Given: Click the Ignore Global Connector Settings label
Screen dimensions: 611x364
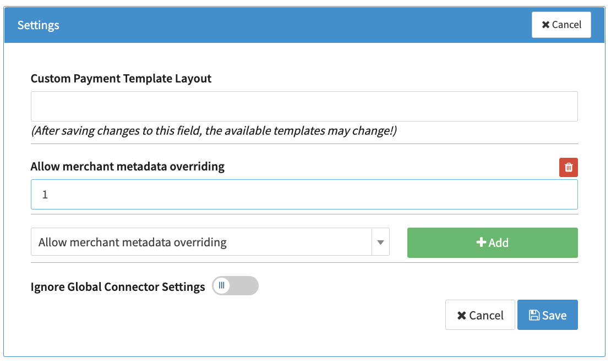Looking at the screenshot, I should pos(118,286).
